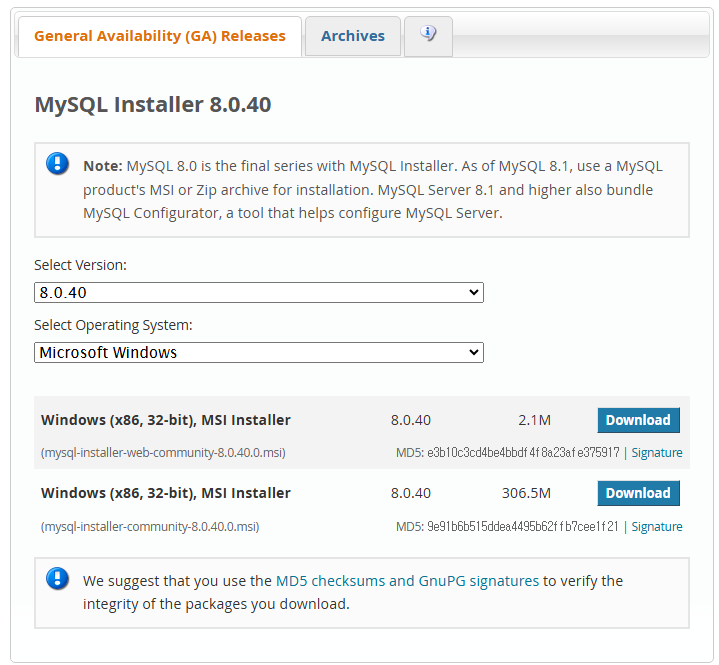Click MD5 hash starting with e3b10c3c
This screenshot has width=719, height=665.
pyautogui.click(x=523, y=453)
